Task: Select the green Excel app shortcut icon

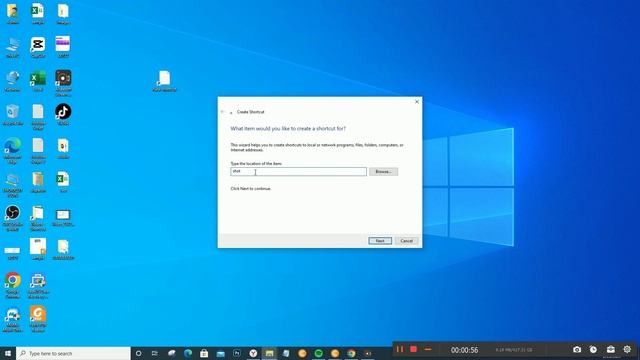Action: [x=38, y=81]
